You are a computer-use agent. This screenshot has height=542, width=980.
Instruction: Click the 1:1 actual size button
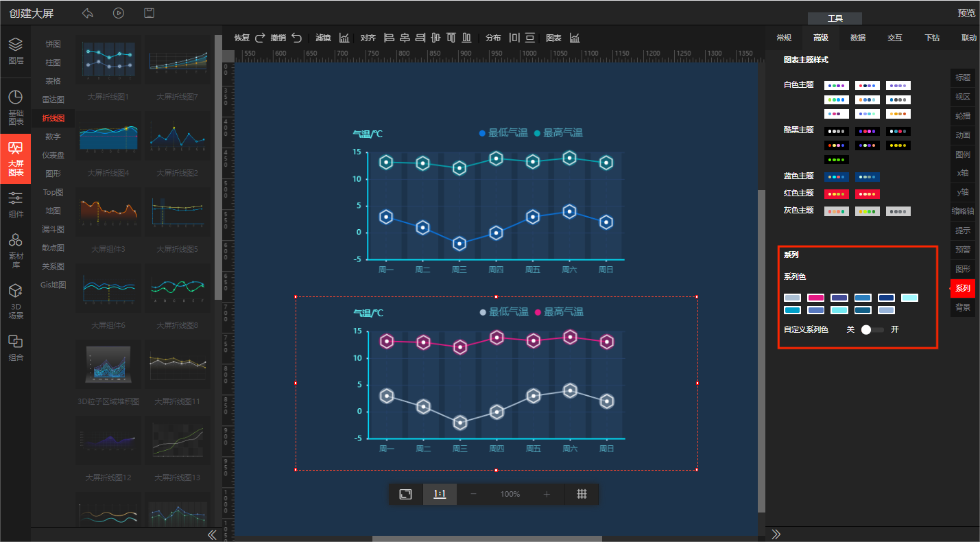pyautogui.click(x=440, y=494)
